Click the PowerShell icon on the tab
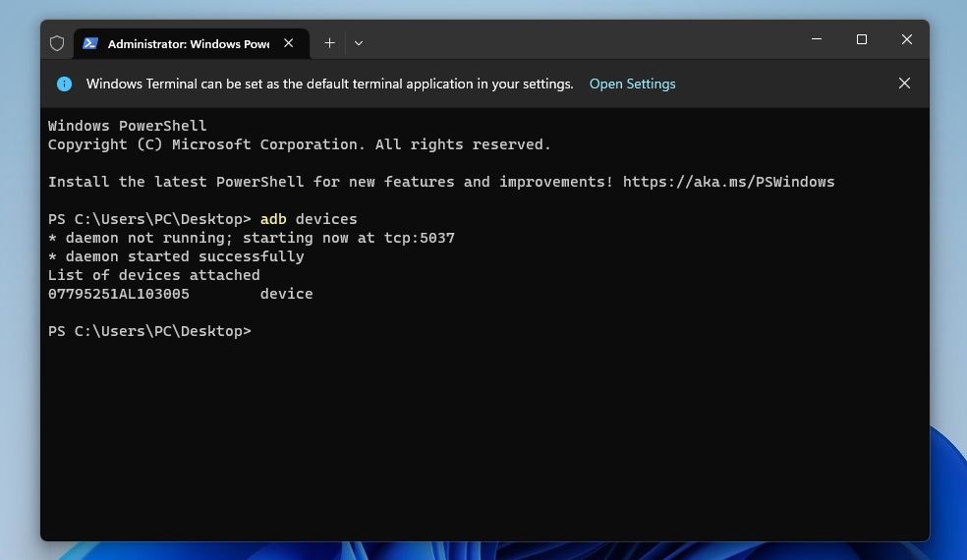The height and width of the screenshot is (560, 967). [90, 43]
